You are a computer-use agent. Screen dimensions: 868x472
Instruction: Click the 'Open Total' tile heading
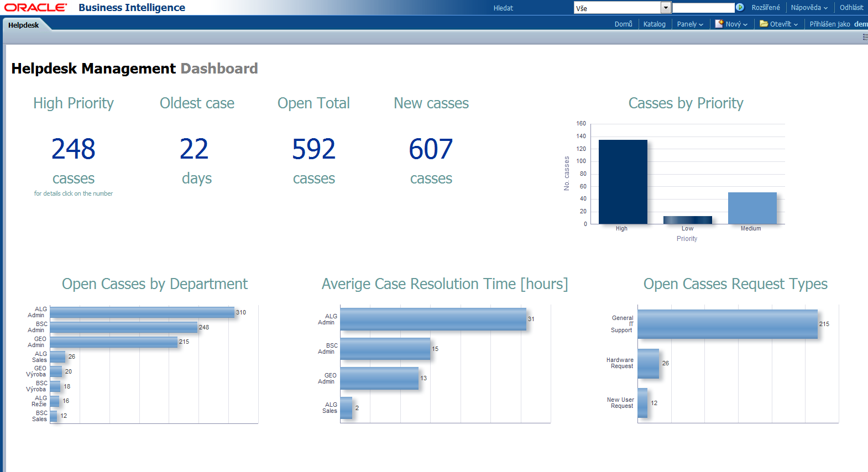tap(313, 103)
